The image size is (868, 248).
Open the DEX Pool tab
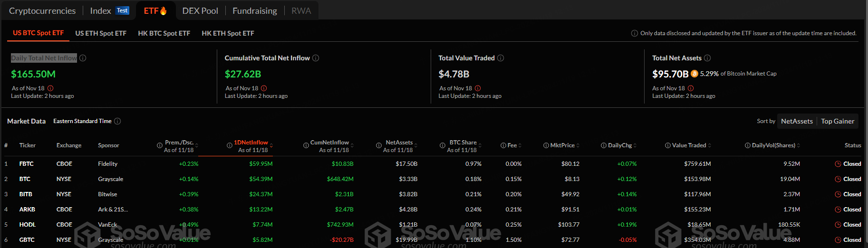[200, 10]
